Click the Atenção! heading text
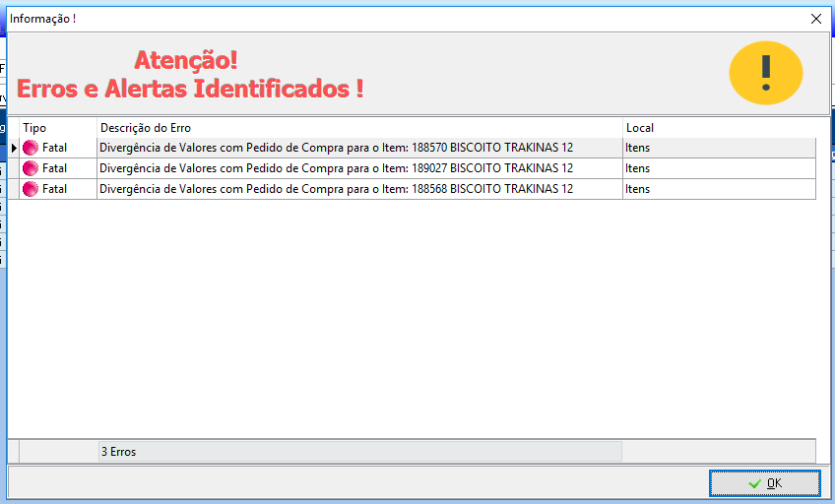Viewport: 835px width, 504px height. coord(186,60)
